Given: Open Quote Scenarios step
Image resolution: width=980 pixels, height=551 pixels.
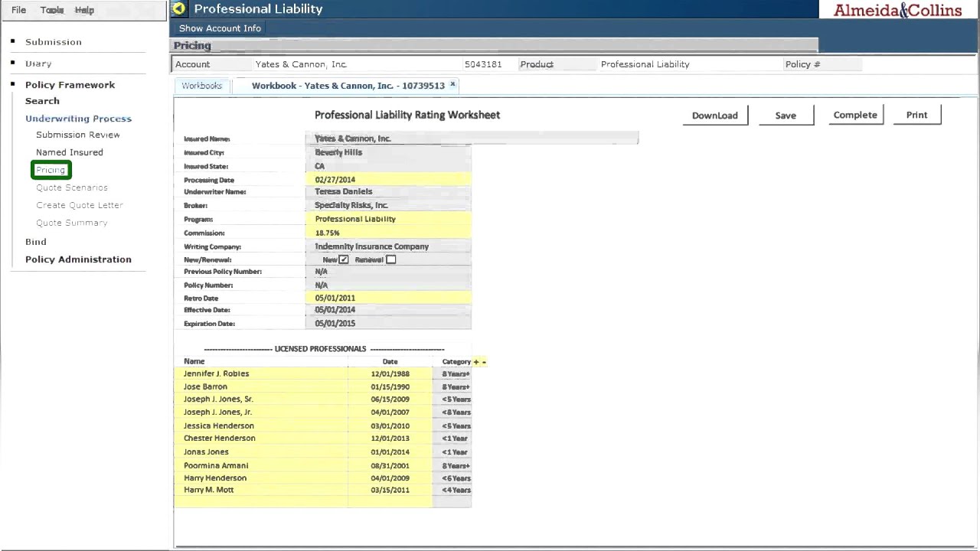Looking at the screenshot, I should click(x=72, y=187).
